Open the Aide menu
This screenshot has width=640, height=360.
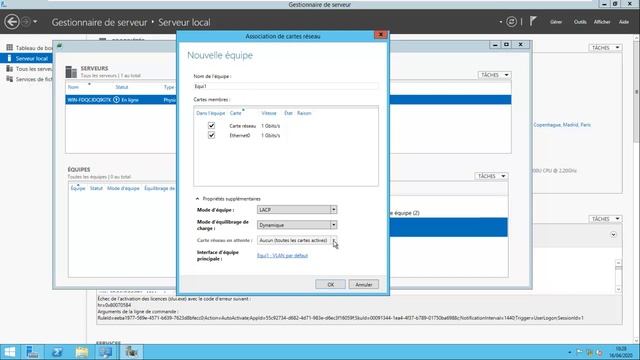pos(624,22)
